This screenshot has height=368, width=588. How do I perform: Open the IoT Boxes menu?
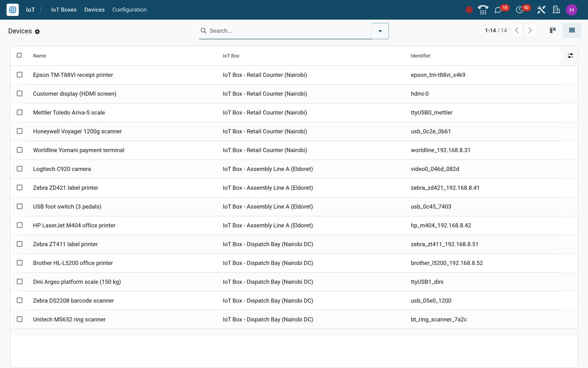(x=64, y=10)
